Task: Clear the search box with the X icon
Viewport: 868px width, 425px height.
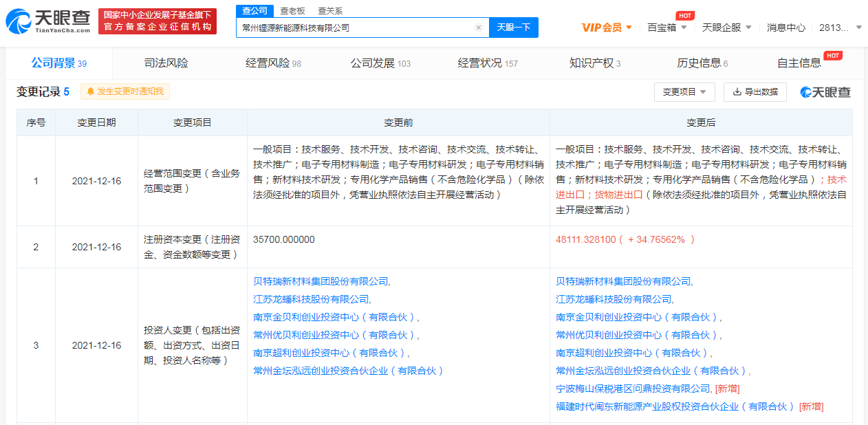Action: (x=478, y=28)
